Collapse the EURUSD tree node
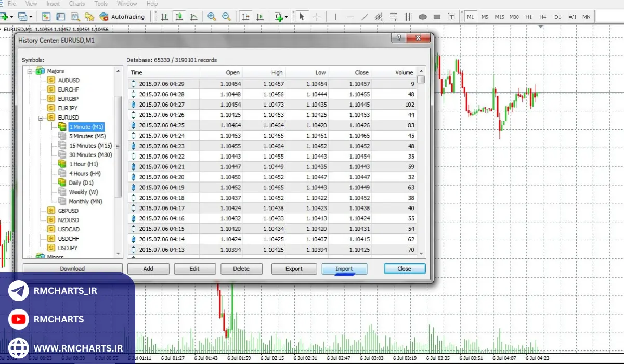Image resolution: width=624 pixels, height=364 pixels. [x=40, y=118]
